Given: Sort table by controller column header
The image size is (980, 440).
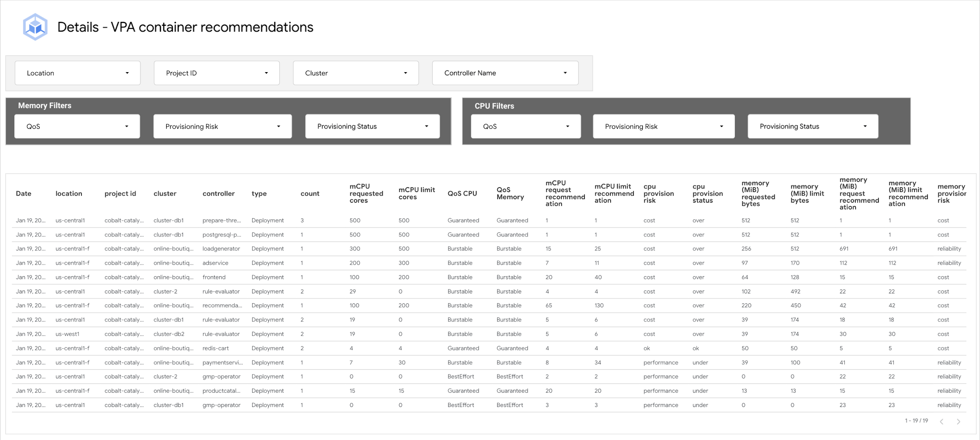Looking at the screenshot, I should 218,194.
